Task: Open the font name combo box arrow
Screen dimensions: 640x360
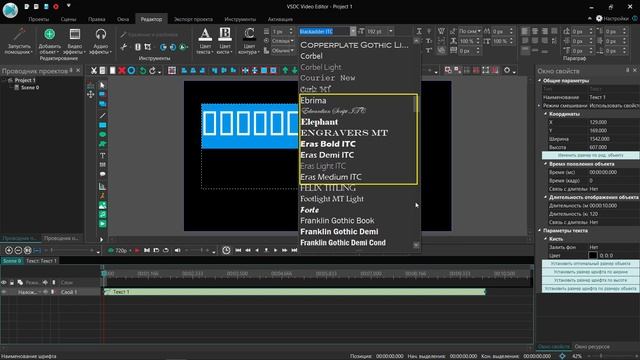Action: pos(353,31)
